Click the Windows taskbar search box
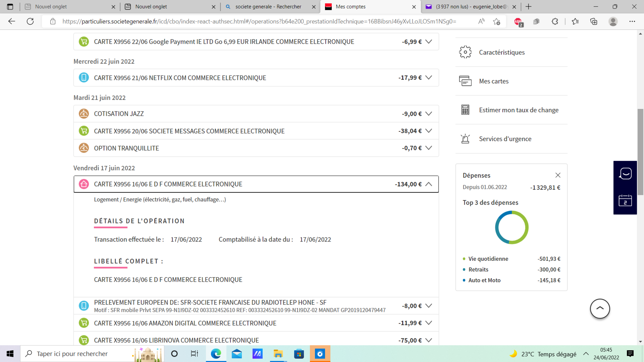This screenshot has width=644, height=362. click(x=92, y=354)
